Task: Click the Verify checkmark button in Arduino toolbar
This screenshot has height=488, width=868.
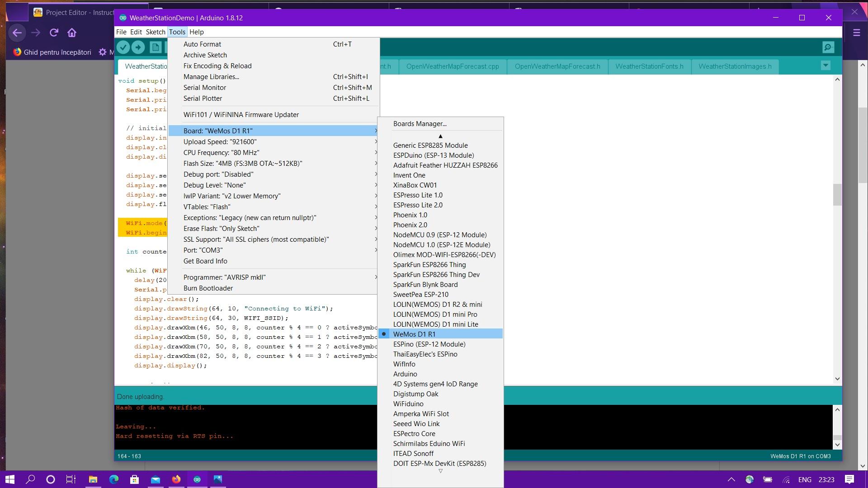Action: pyautogui.click(x=123, y=47)
